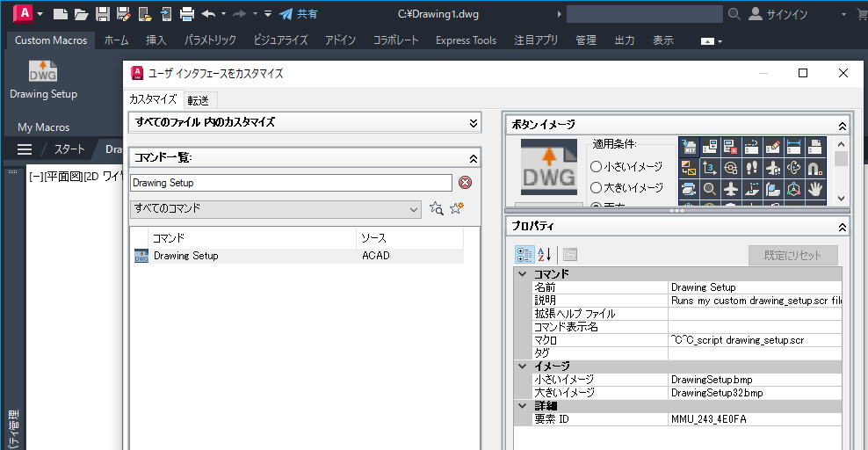Click the マクロ value ^C^C_script drawing_setup.scr
This screenshot has width=868, height=450.
[755, 340]
